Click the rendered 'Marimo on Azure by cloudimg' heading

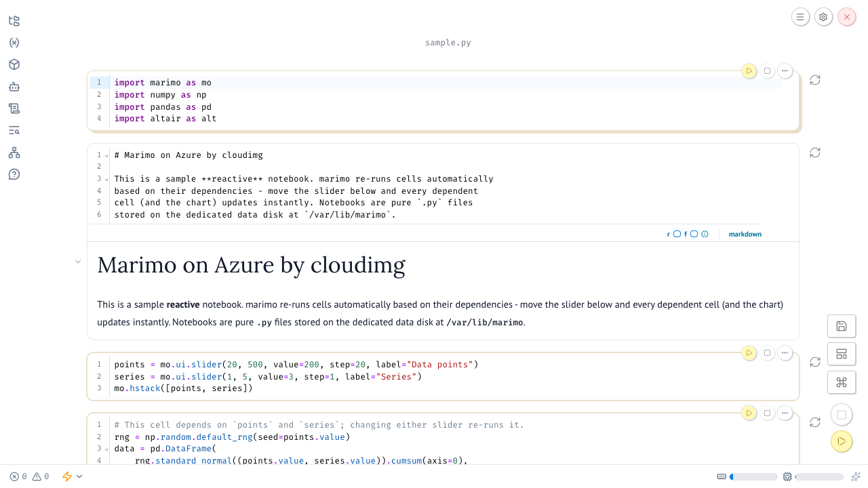(251, 265)
